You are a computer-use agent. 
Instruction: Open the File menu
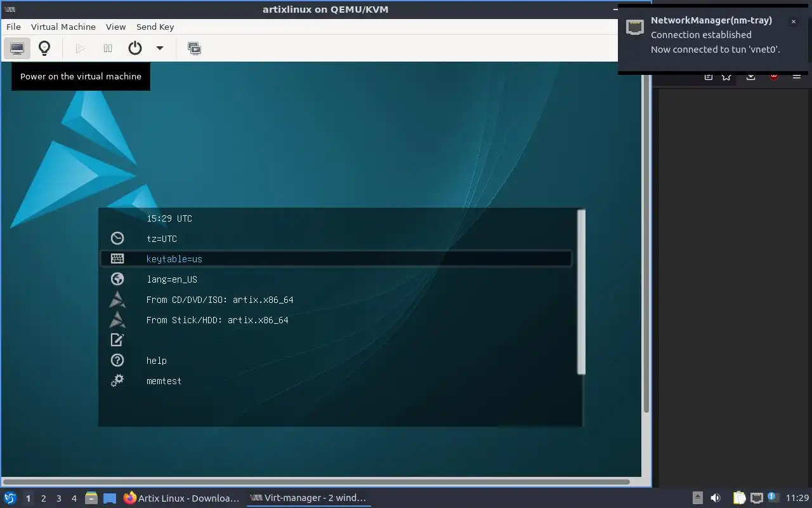tap(13, 27)
